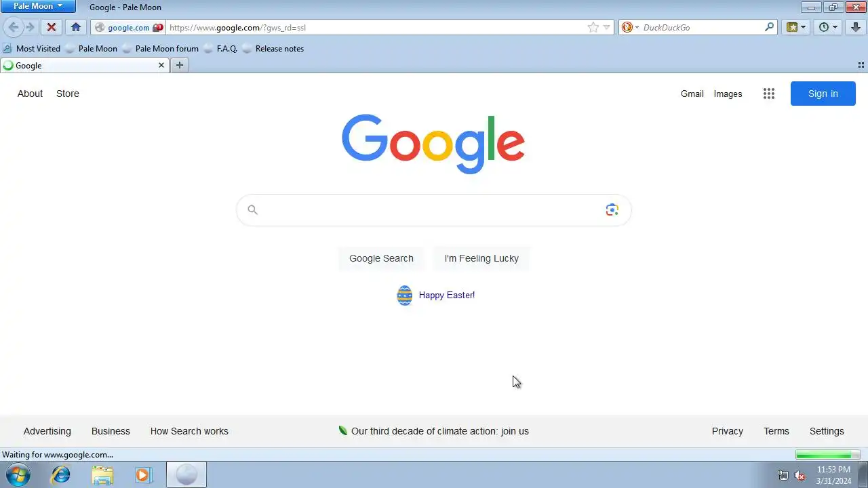Open the list all tabs button
868x488 pixels.
[x=861, y=66]
